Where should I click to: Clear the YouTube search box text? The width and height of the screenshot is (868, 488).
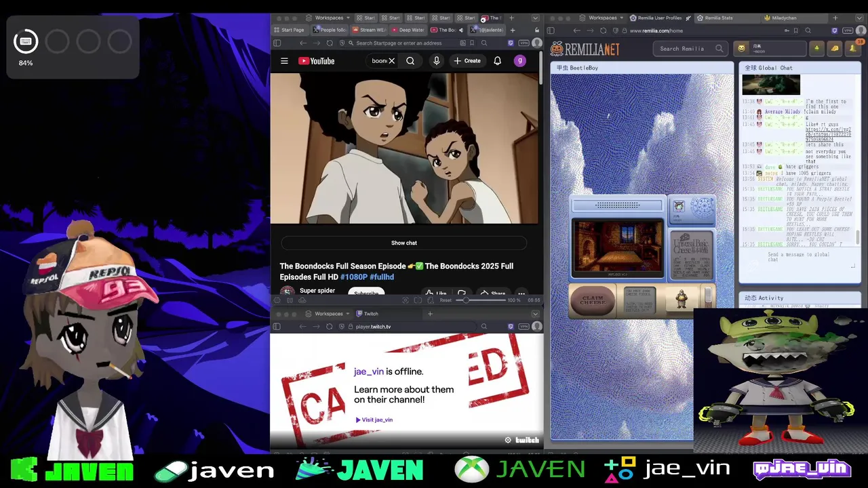point(391,61)
